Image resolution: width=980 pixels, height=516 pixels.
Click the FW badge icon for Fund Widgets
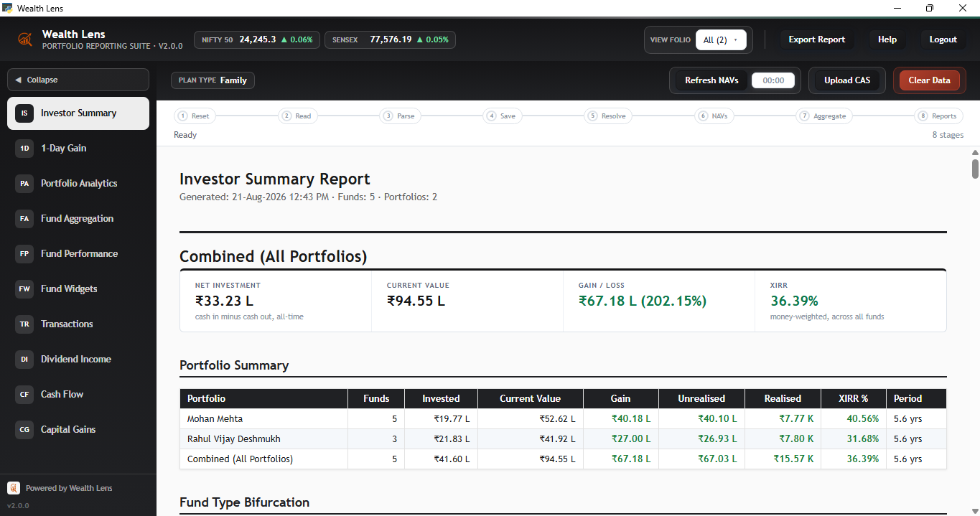[24, 289]
